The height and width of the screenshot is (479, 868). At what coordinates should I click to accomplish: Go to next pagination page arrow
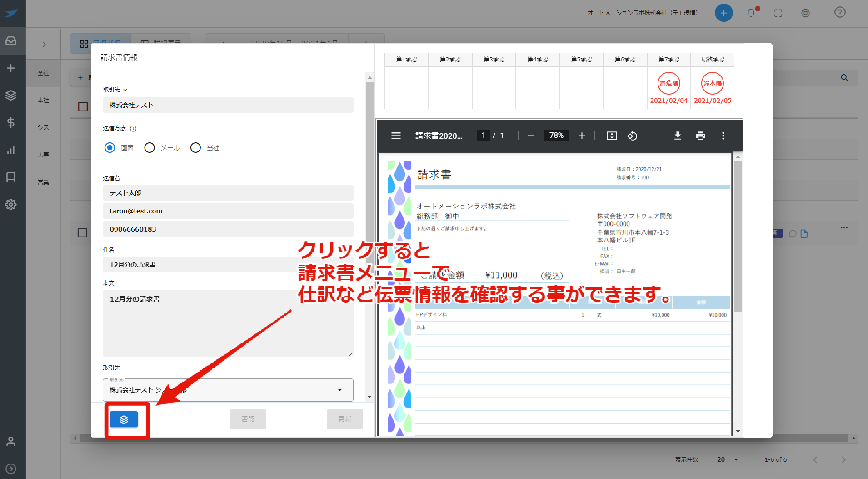click(x=843, y=459)
